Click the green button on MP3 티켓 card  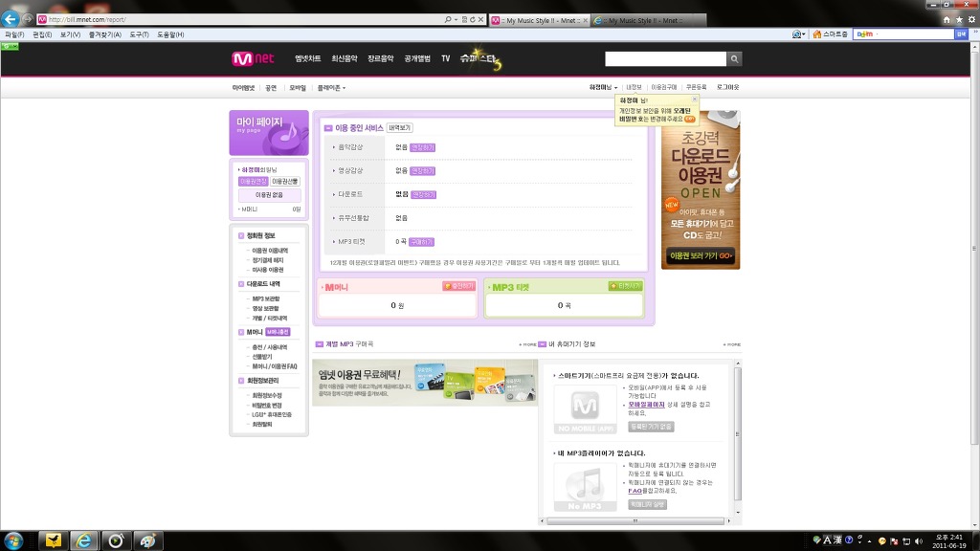pyautogui.click(x=625, y=286)
